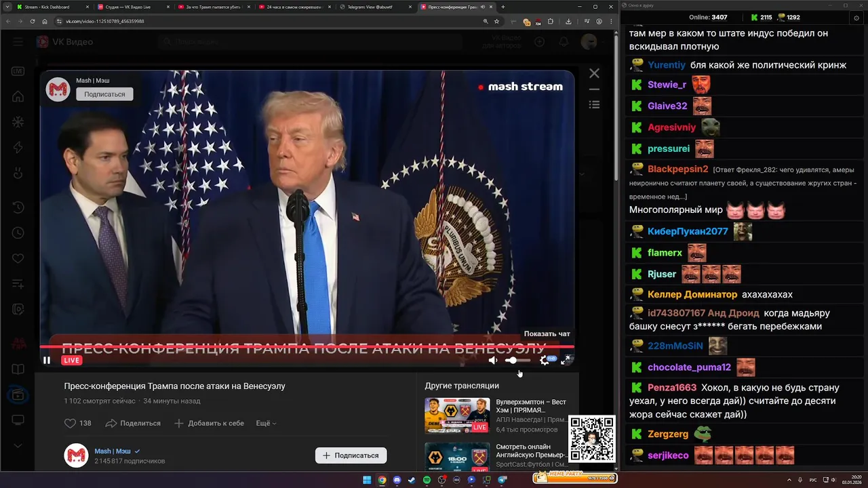Expand the VK sidebar bottom chevron
Image resolution: width=868 pixels, height=488 pixels.
tap(18, 445)
